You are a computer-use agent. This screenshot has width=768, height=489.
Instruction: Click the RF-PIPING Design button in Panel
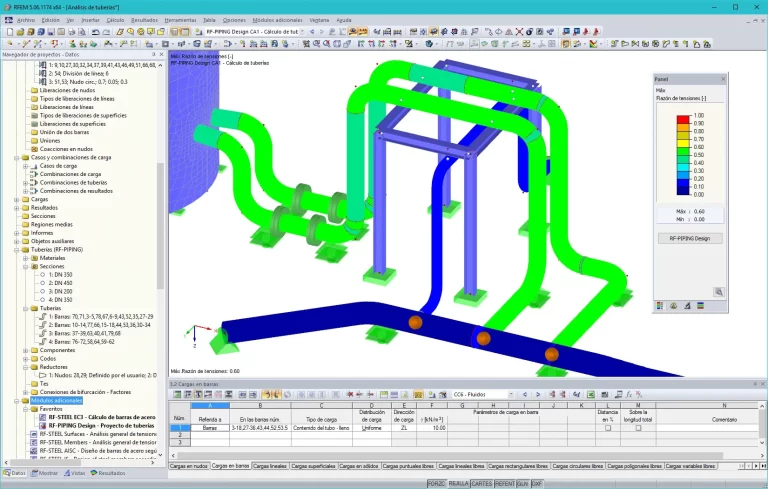click(x=690, y=239)
